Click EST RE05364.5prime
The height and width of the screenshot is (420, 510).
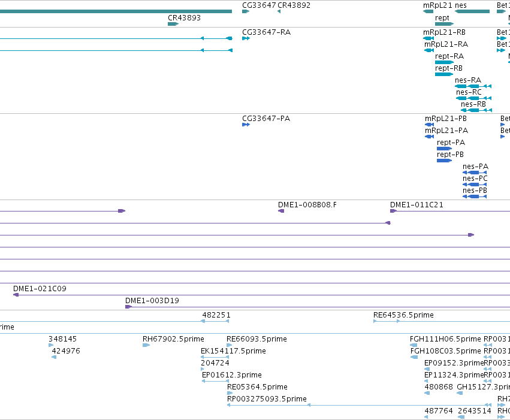tap(257, 387)
